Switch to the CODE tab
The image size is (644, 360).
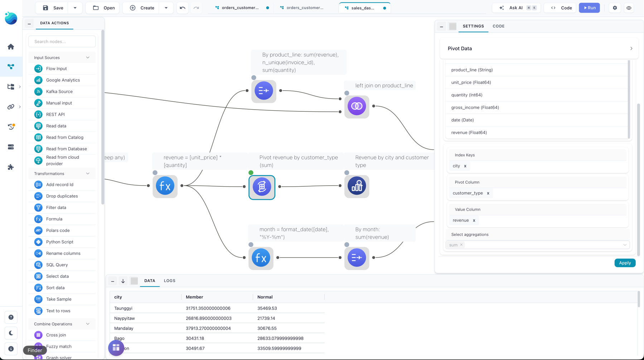498,26
